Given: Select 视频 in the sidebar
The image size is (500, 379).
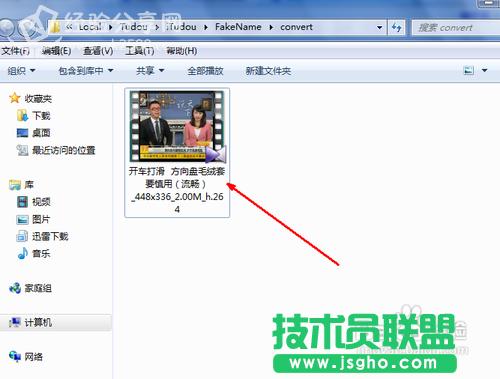Looking at the screenshot, I should (41, 202).
